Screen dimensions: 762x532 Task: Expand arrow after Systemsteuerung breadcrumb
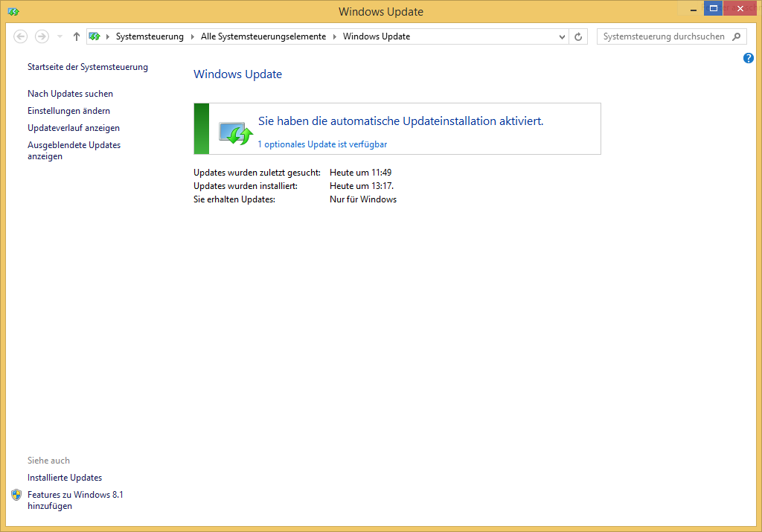(x=193, y=37)
